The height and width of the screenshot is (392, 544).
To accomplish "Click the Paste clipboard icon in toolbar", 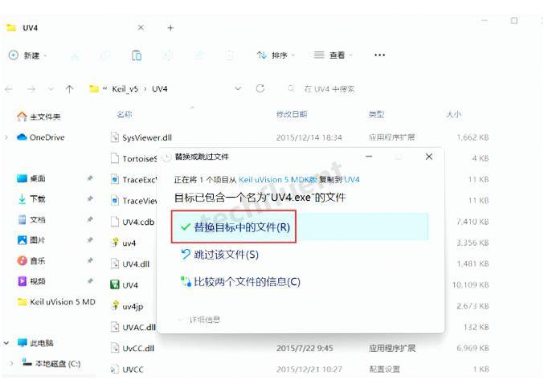I will tap(137, 55).
